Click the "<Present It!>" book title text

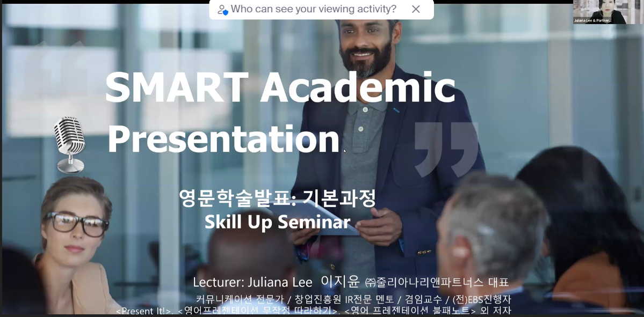pos(143,311)
